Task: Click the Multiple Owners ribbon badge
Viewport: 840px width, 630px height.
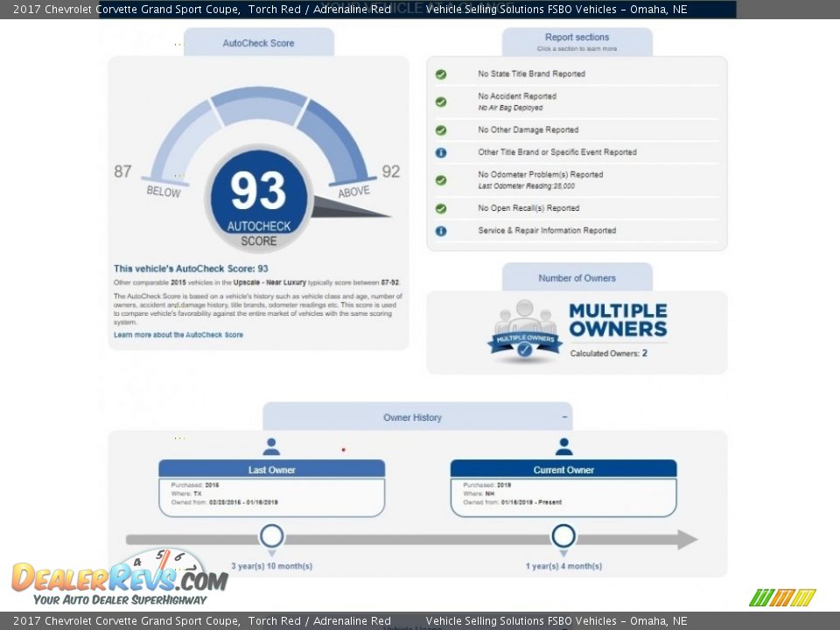Action: click(x=524, y=331)
